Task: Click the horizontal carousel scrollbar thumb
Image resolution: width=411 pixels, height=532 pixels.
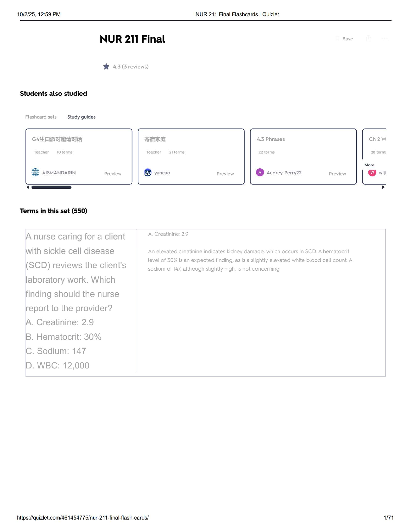Action: 51,187
